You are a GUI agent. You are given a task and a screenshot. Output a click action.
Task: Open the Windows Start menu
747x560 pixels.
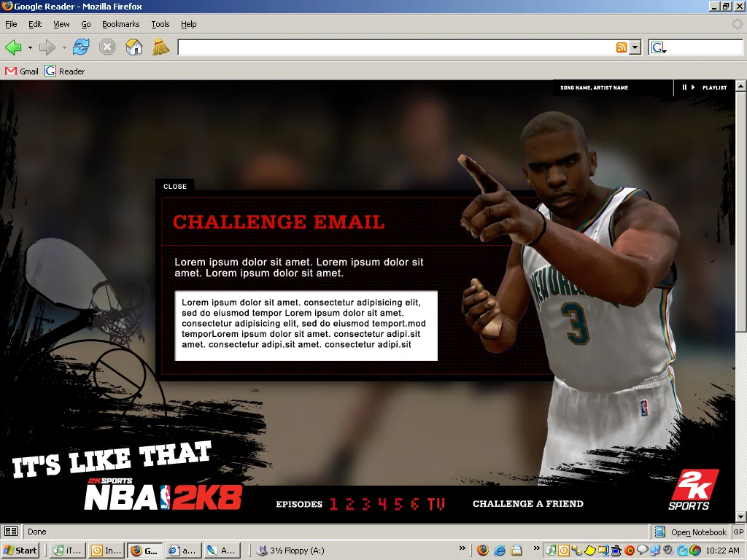click(20, 551)
